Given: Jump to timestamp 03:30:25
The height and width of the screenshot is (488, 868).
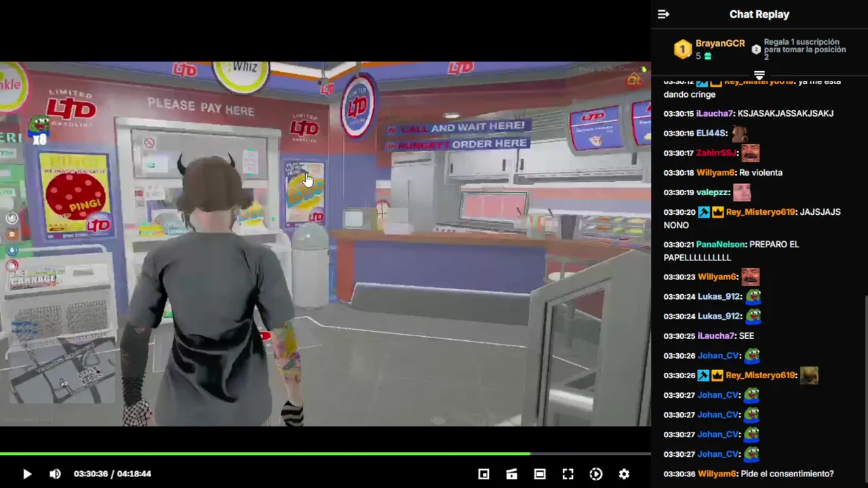Looking at the screenshot, I should (679, 336).
